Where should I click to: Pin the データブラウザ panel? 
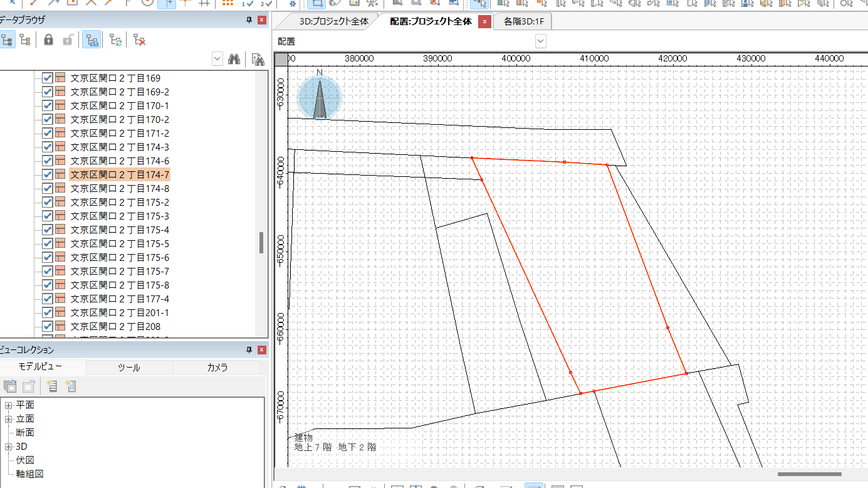click(x=249, y=21)
